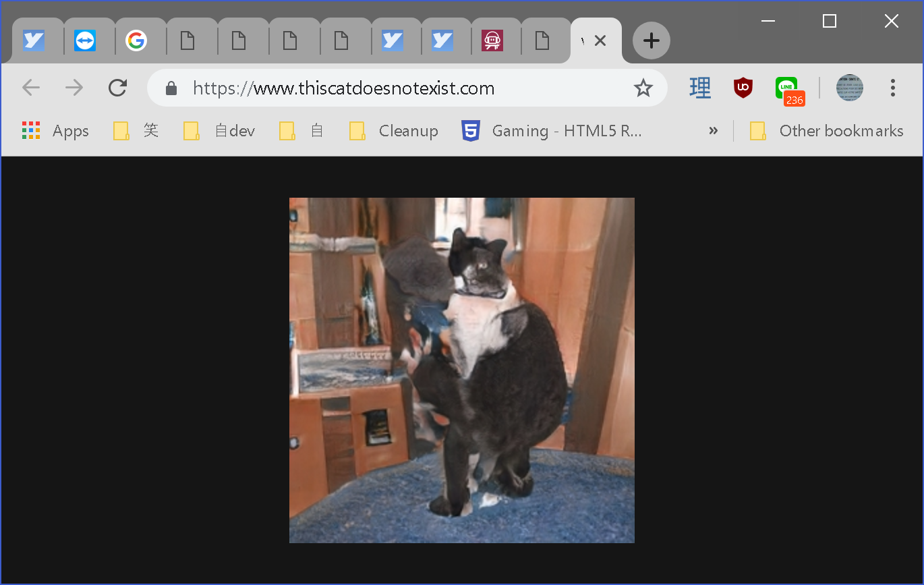Open the Gaming - HTML5 bookmark
924x585 pixels.
pyautogui.click(x=552, y=131)
